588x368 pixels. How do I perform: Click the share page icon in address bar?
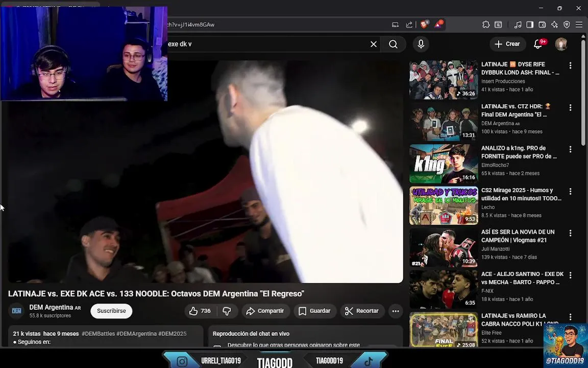coord(409,25)
